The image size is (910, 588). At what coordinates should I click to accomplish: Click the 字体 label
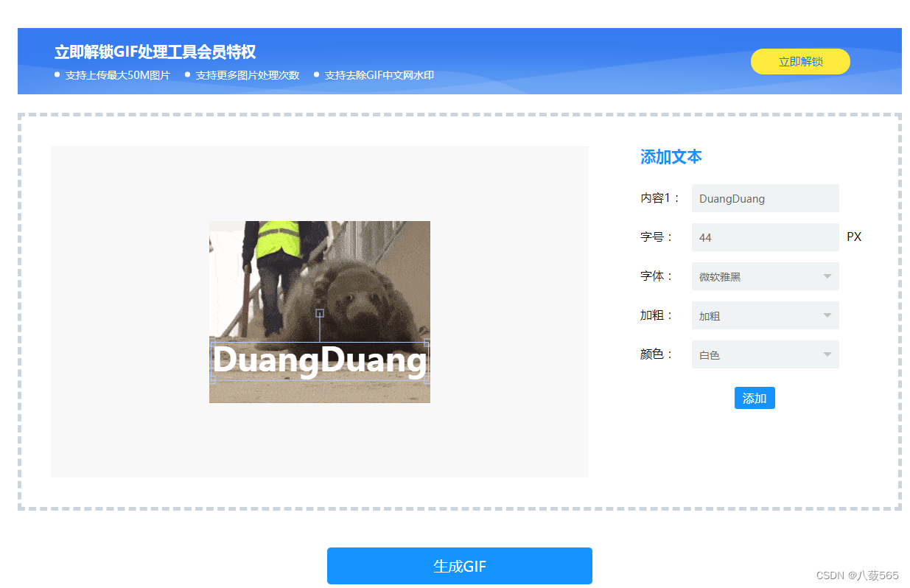[657, 276]
